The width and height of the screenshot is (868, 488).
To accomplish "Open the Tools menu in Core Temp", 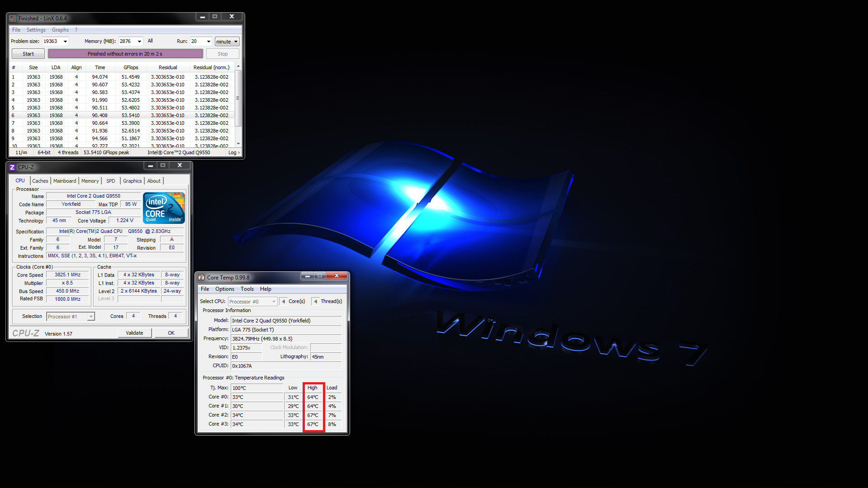I will (x=247, y=289).
